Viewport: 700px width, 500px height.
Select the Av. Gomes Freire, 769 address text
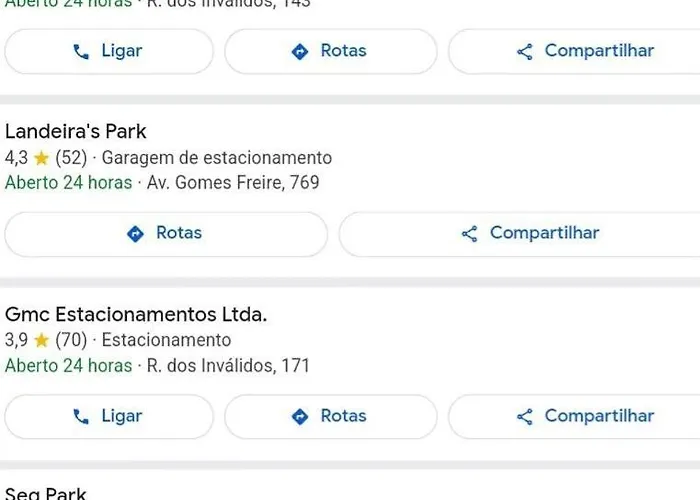(x=233, y=183)
